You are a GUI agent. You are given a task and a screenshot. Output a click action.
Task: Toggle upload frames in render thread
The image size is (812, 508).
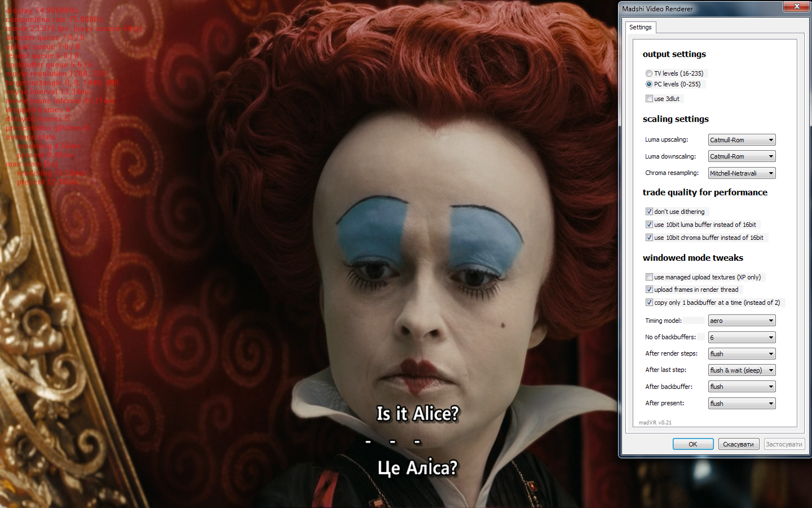click(649, 290)
